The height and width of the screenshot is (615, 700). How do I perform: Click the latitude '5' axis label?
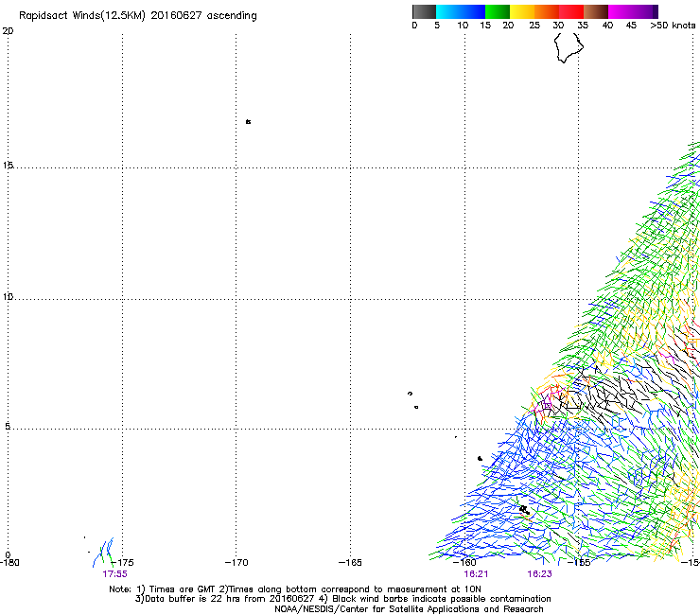8,426
